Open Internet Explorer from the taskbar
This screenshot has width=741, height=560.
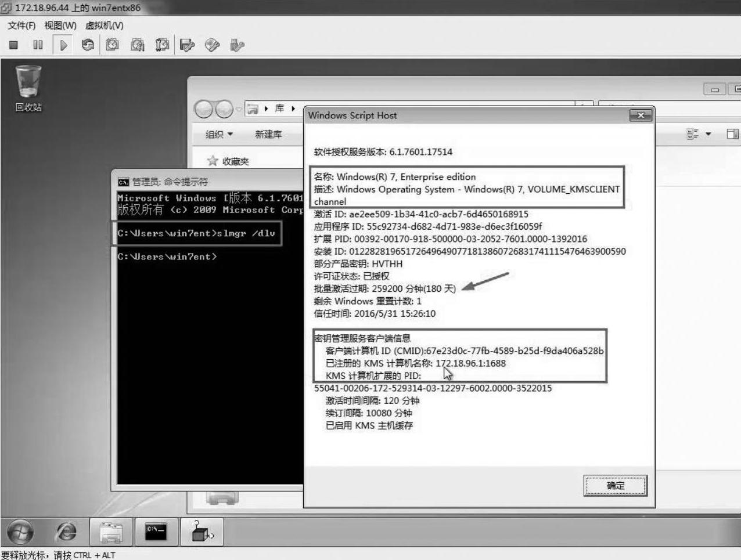click(66, 532)
